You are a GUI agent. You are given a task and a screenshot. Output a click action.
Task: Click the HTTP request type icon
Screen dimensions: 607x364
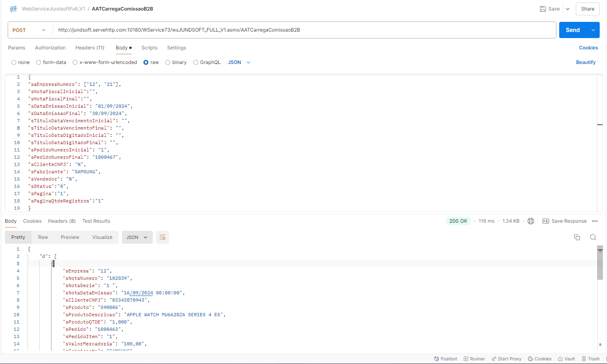13,9
